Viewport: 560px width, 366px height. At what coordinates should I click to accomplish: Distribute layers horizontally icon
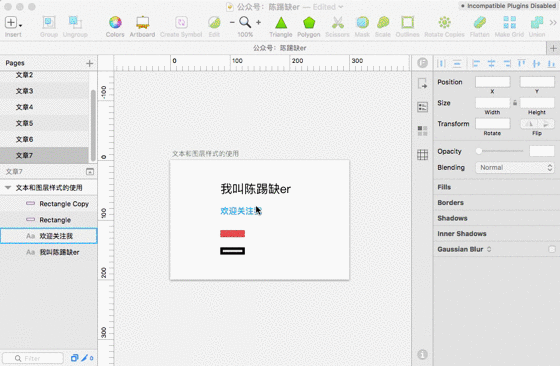point(441,64)
